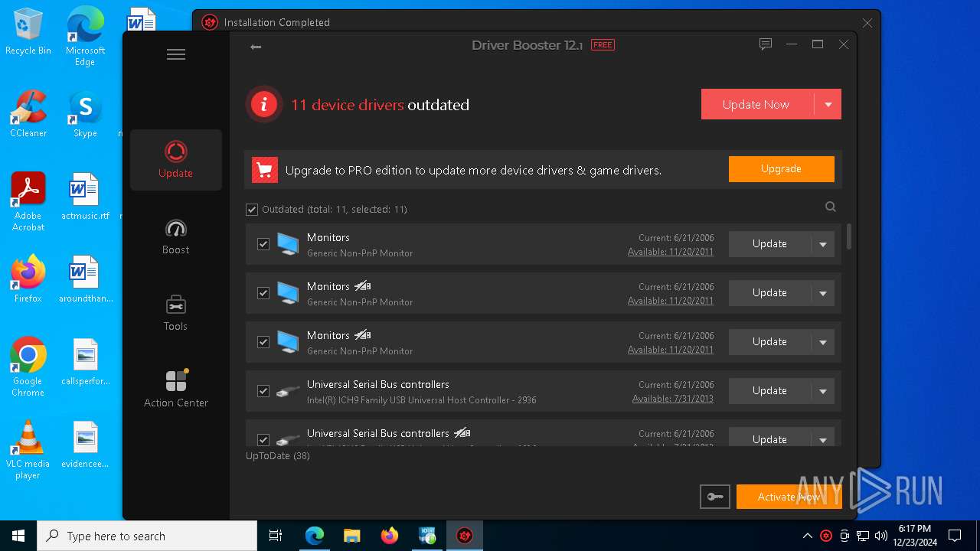Open Microsoft Edge desktop shortcut
The image size is (980, 551).
point(85,37)
